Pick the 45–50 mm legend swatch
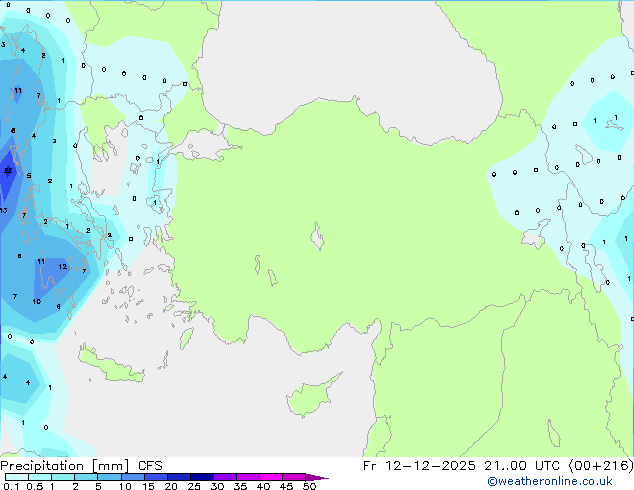 [x=294, y=477]
